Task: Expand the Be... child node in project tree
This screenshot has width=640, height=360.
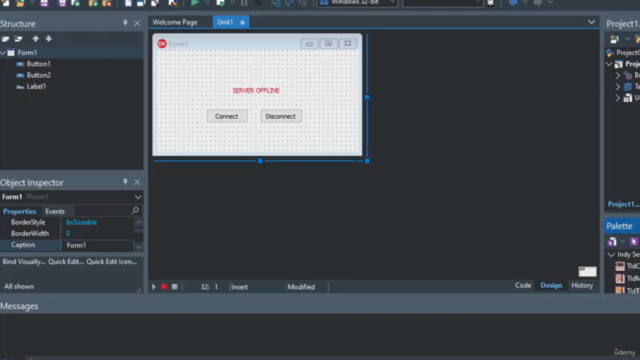Action: (x=618, y=76)
